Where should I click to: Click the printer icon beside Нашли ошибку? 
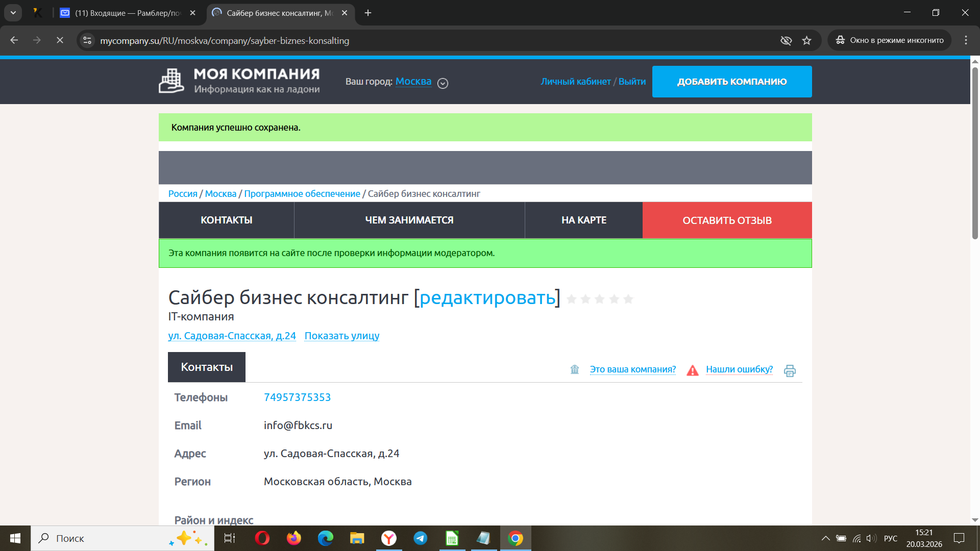pyautogui.click(x=790, y=371)
